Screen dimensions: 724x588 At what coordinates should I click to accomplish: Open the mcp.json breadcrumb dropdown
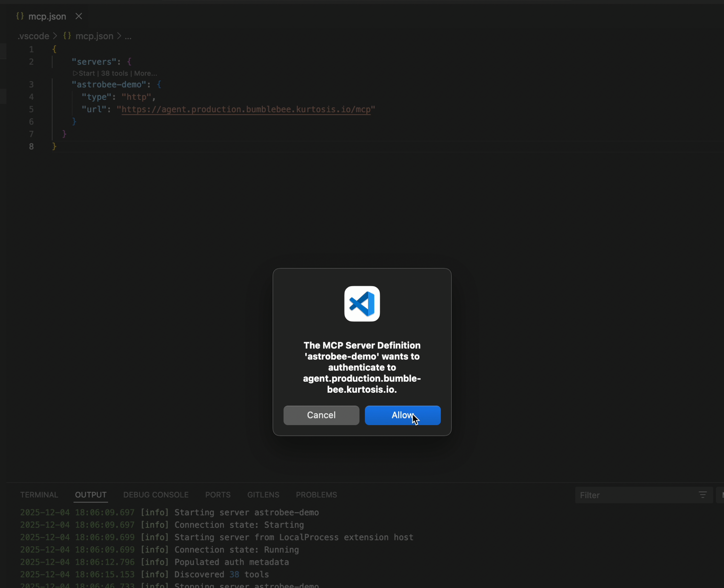(x=94, y=36)
